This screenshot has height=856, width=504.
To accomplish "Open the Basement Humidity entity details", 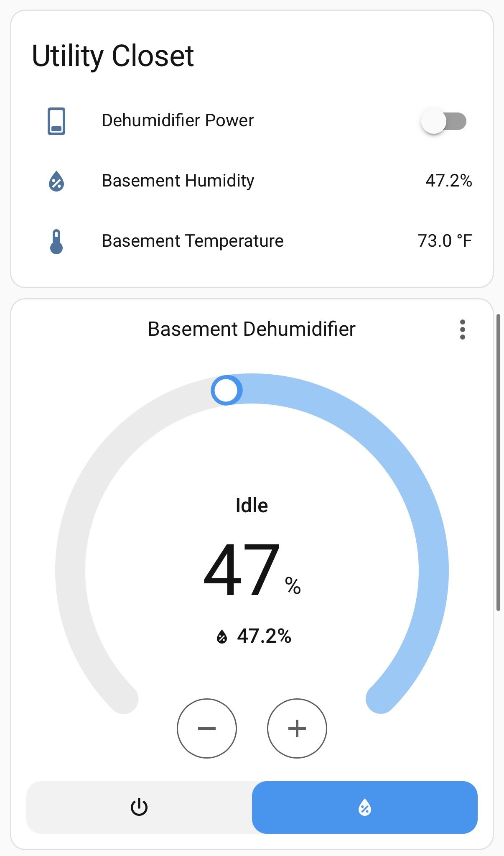I will pos(178,181).
